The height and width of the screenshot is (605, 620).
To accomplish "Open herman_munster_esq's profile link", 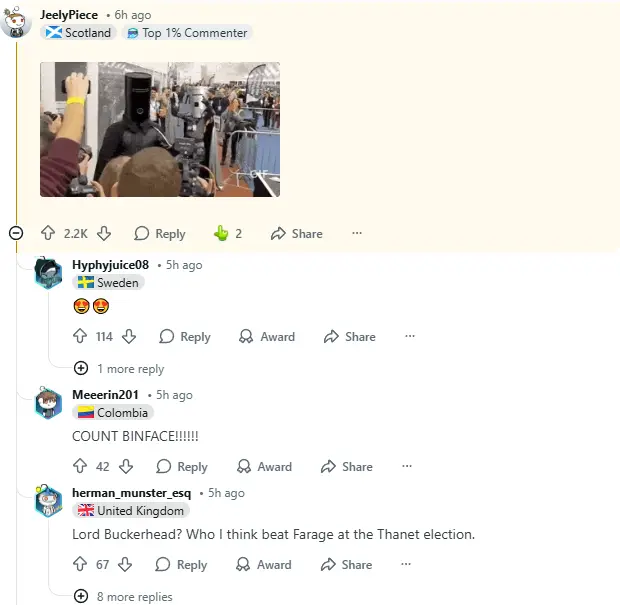I will click(x=131, y=493).
